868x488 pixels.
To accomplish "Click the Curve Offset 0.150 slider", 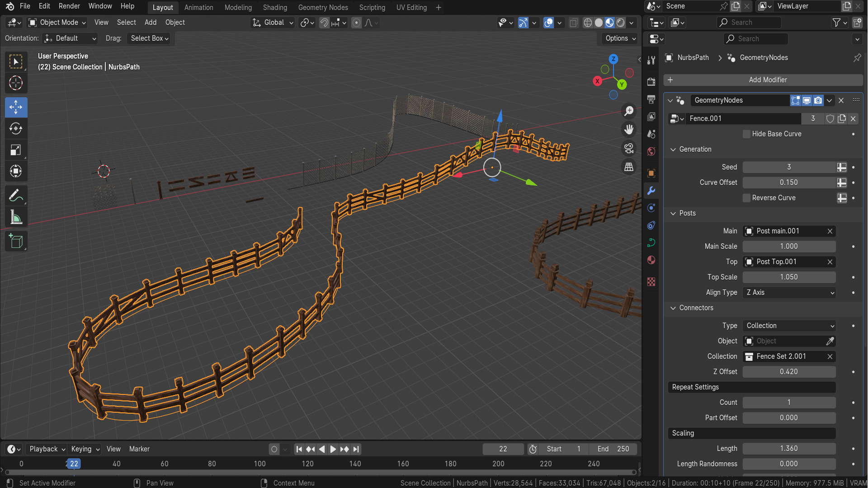I will click(789, 183).
